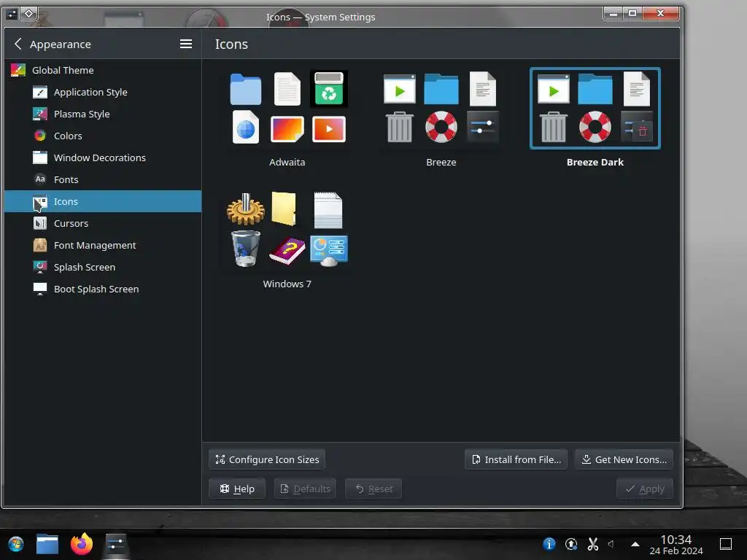The width and height of the screenshot is (747, 560).
Task: Open Window Decorations page
Action: [x=103, y=157]
